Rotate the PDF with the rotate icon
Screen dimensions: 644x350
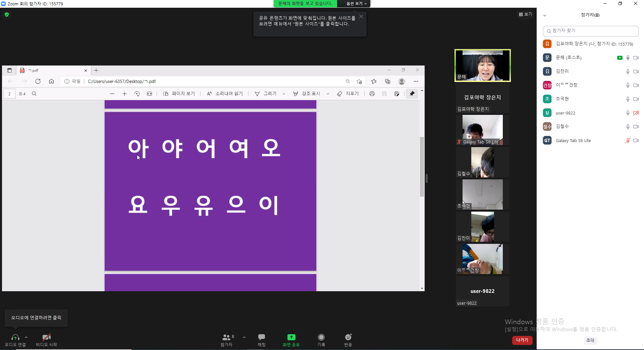pyautogui.click(x=137, y=94)
